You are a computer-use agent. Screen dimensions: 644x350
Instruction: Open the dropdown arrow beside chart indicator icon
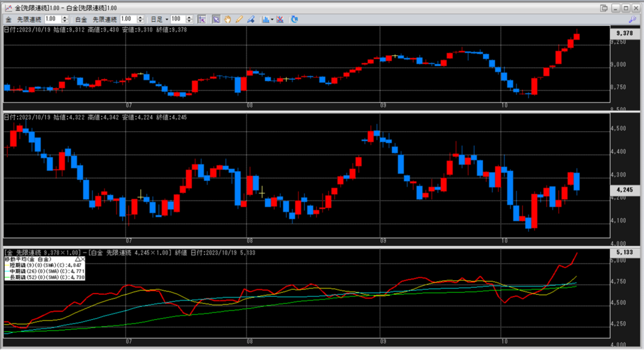272,19
